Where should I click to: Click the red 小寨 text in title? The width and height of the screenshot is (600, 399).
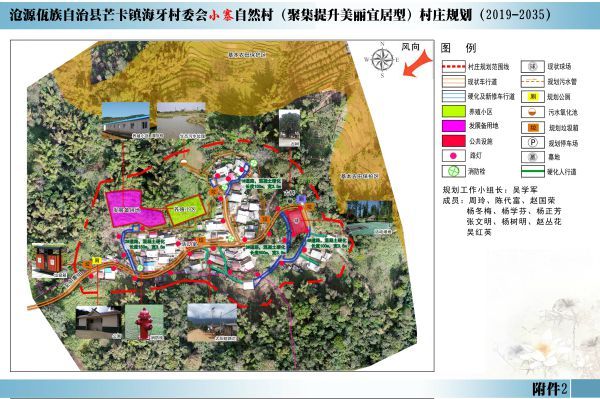(221, 15)
